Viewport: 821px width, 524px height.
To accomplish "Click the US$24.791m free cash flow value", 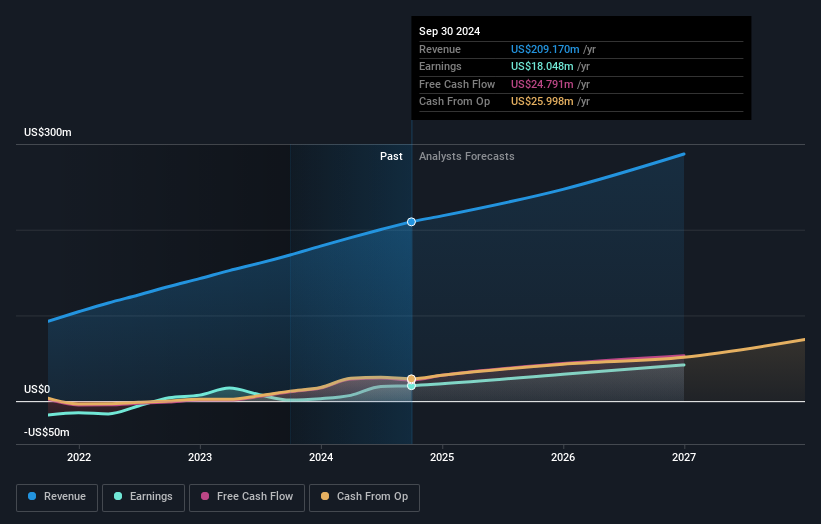I will point(542,84).
